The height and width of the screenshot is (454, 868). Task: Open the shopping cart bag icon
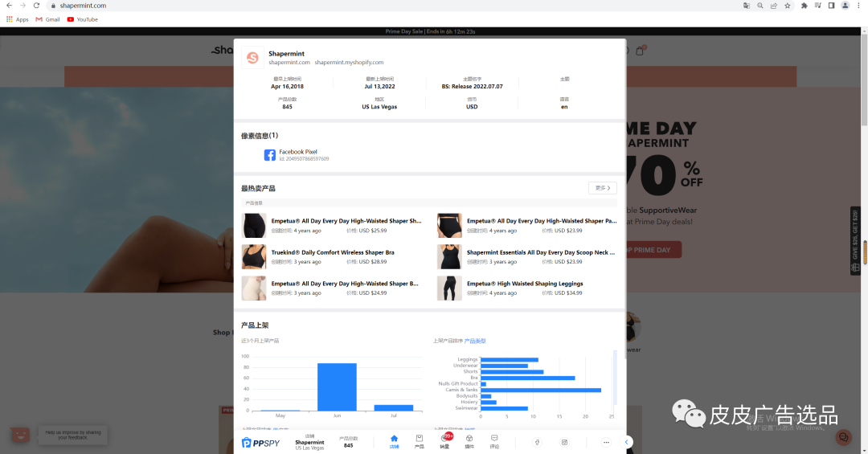point(640,51)
